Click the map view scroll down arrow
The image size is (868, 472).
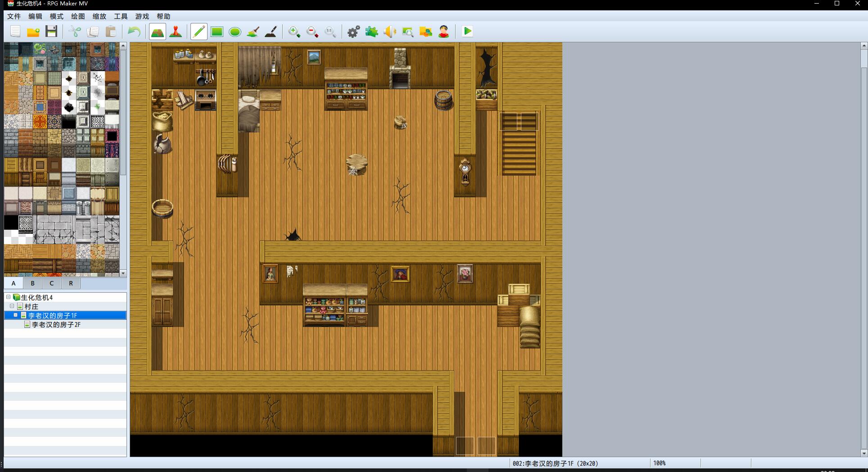864,453
